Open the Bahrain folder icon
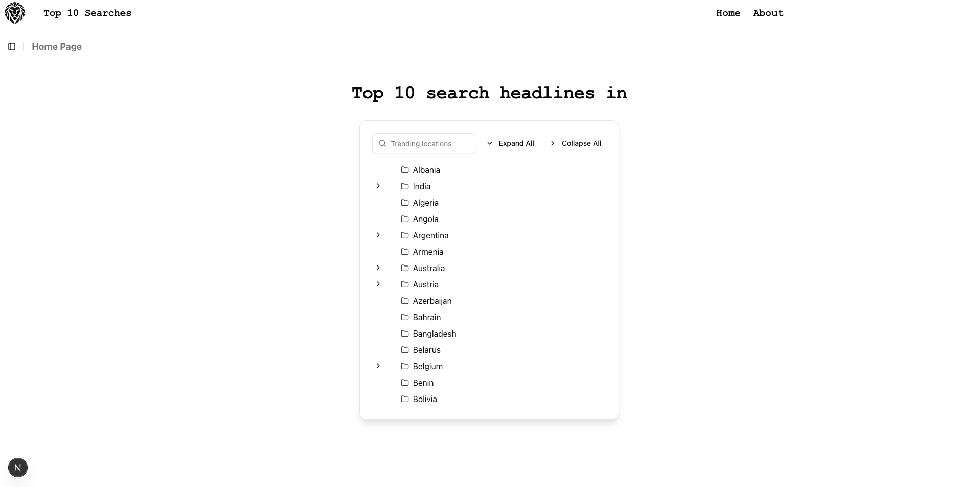Screen dimensions: 980x487 tap(404, 317)
